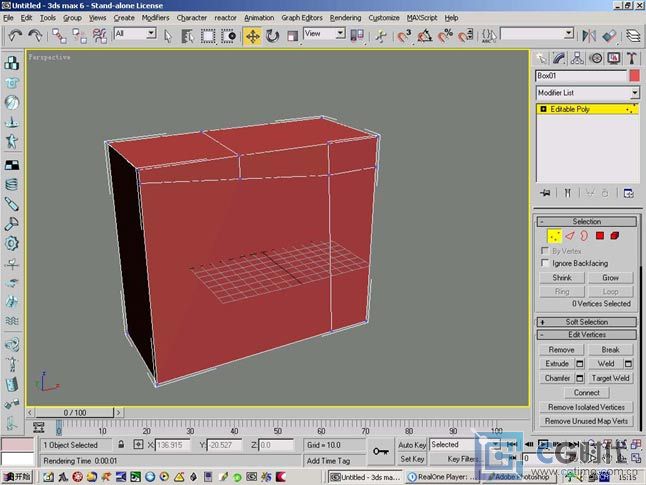
Task: Select the Edge sub-object level icon
Action: click(570, 236)
